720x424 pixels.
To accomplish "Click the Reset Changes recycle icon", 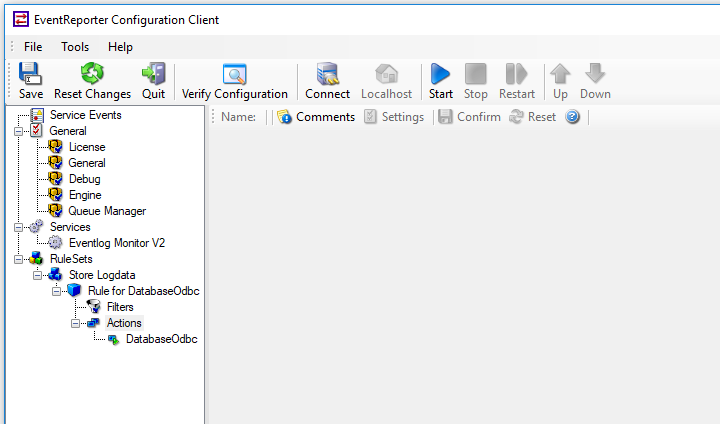I will (92, 73).
